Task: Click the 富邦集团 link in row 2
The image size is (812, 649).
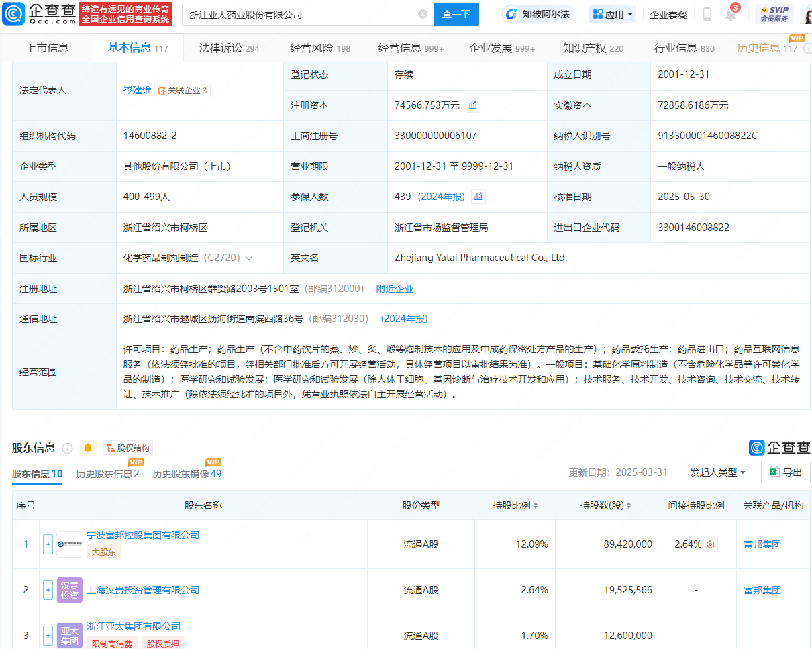Action: (762, 590)
